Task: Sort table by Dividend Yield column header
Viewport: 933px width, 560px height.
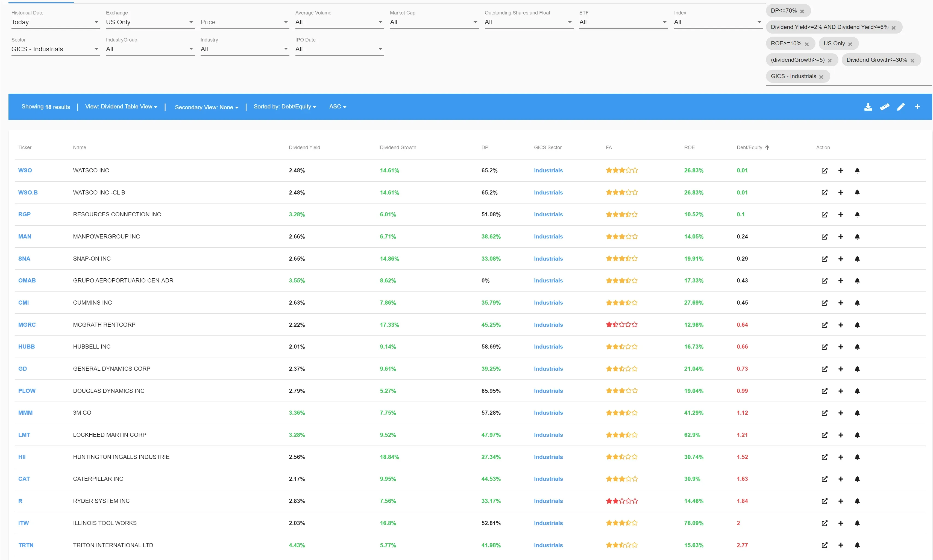Action: point(304,148)
